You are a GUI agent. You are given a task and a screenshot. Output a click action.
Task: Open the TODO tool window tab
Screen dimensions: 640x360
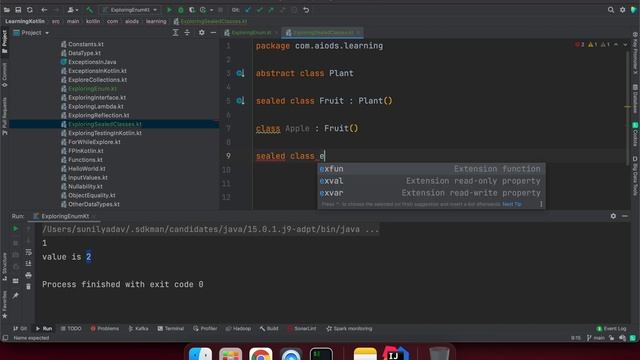click(x=71, y=329)
